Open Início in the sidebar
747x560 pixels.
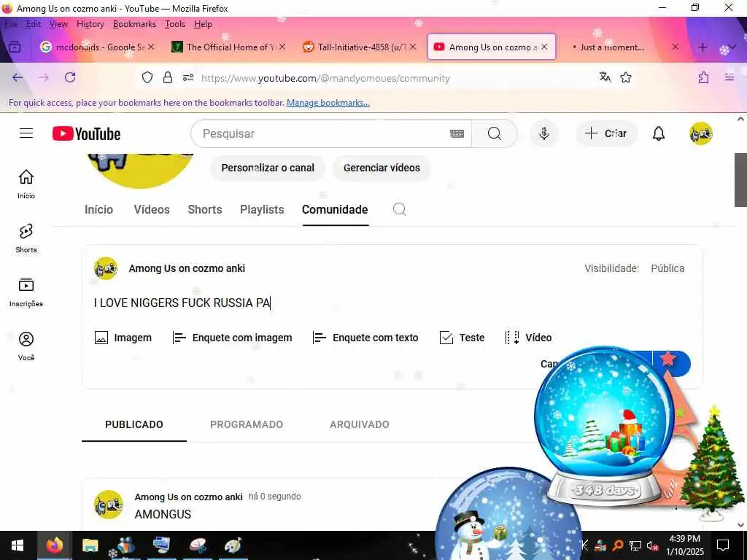point(26,184)
